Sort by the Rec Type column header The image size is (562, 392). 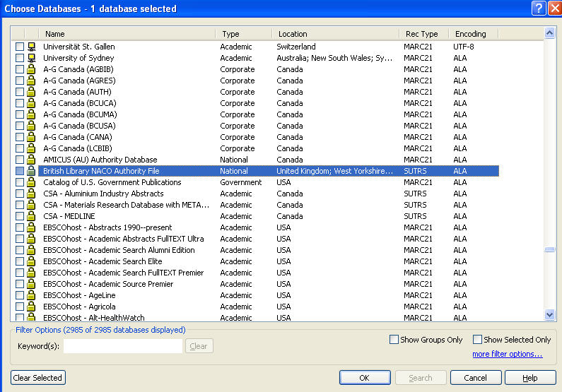423,34
